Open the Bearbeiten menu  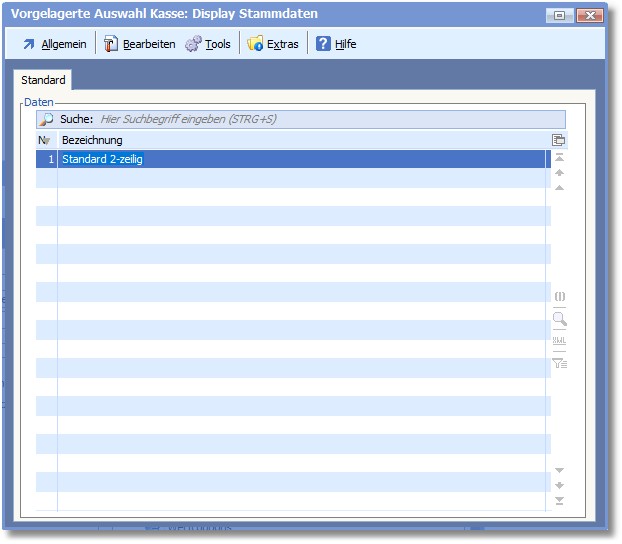click(x=139, y=44)
